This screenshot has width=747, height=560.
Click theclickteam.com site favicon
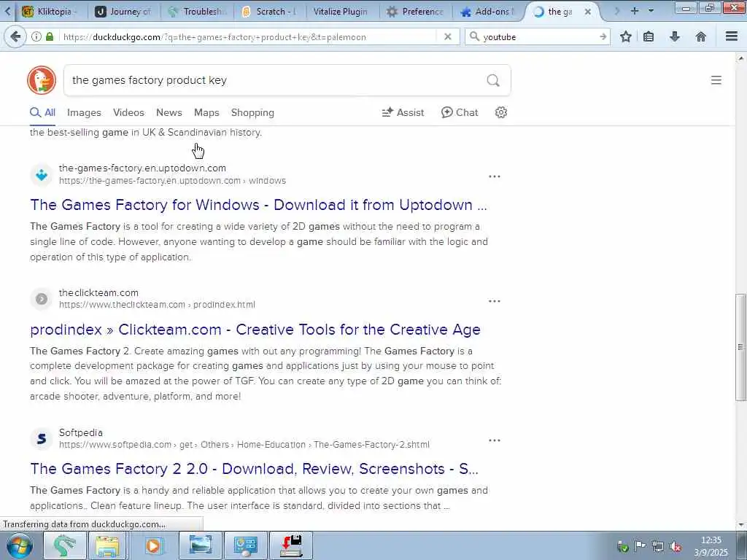(42, 299)
